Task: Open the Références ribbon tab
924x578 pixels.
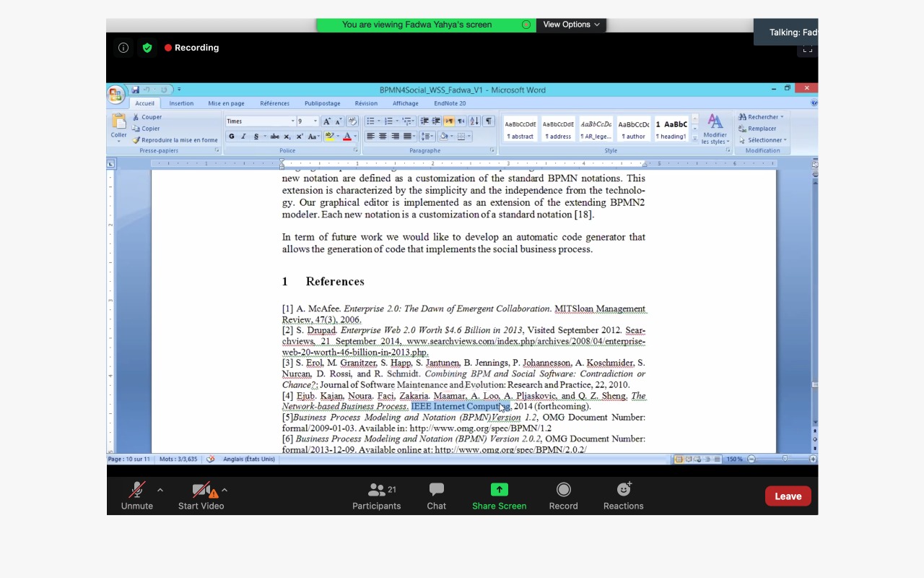Action: click(274, 103)
